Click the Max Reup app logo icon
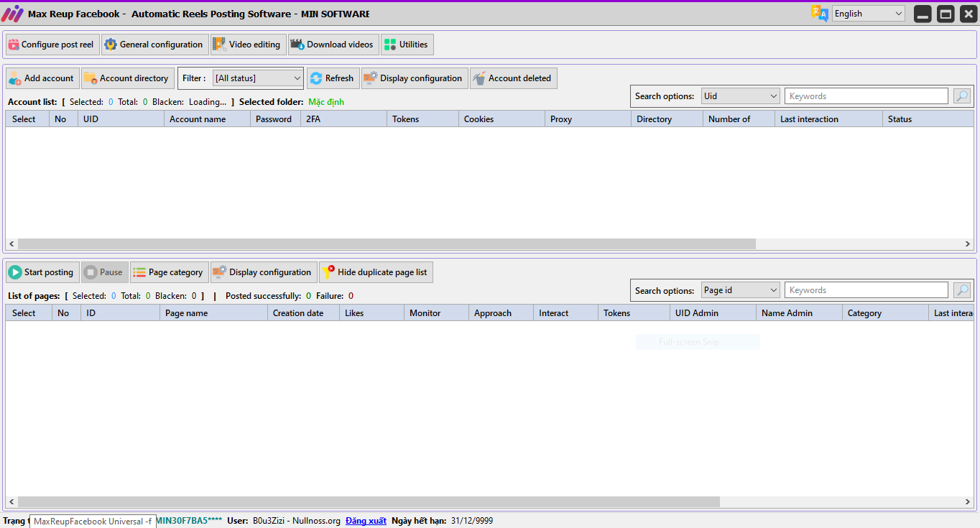The image size is (980, 528). (12, 14)
